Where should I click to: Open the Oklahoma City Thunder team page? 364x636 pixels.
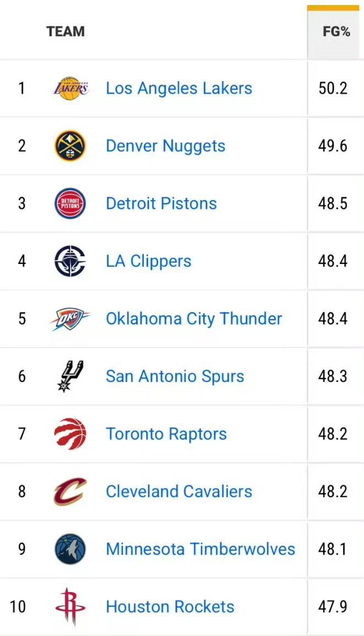[193, 319]
